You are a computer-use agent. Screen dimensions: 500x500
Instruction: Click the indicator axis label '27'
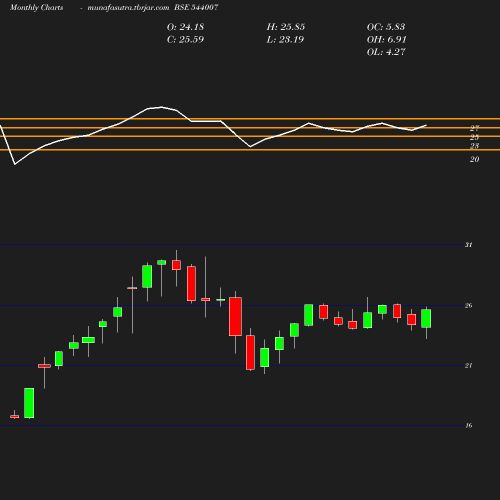(x=475, y=128)
